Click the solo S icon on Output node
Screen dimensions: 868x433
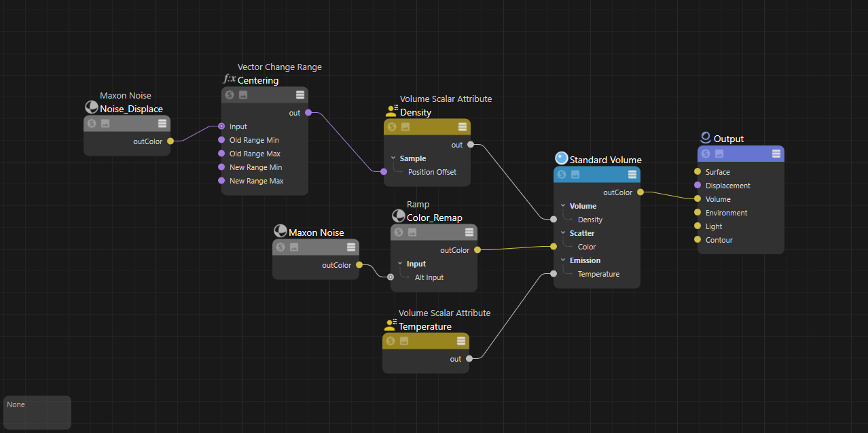[x=706, y=154]
